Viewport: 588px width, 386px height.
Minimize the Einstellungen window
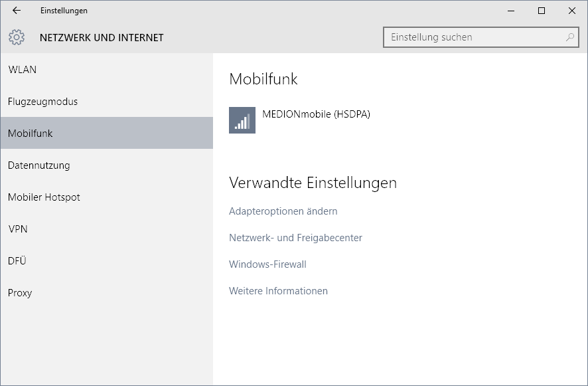coord(511,11)
